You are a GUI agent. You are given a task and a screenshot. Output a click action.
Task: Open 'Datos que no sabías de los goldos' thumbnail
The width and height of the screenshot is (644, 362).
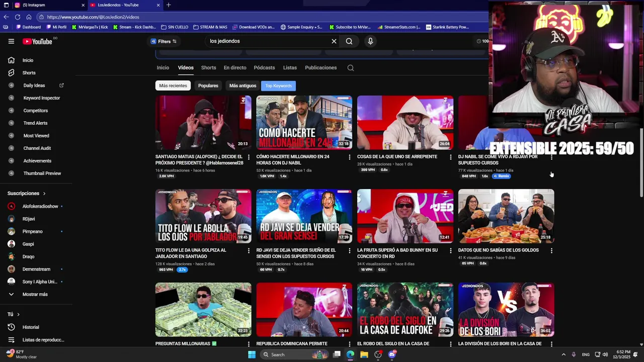point(506,216)
